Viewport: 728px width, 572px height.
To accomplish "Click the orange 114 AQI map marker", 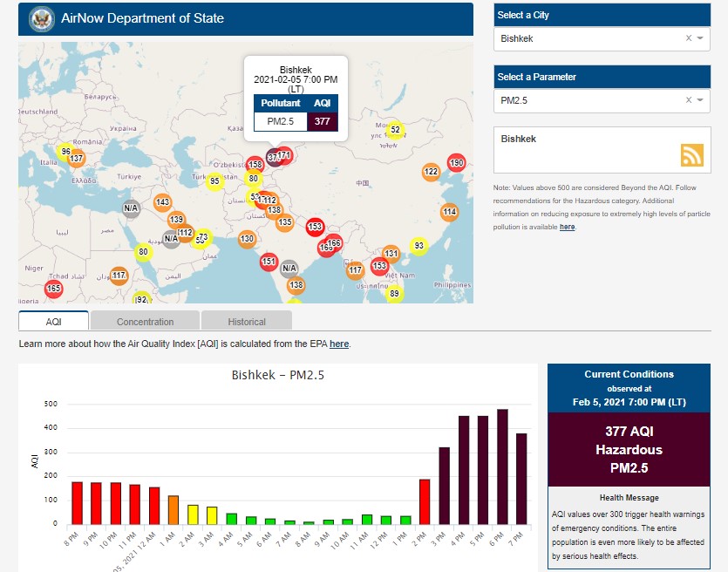I will [x=449, y=212].
